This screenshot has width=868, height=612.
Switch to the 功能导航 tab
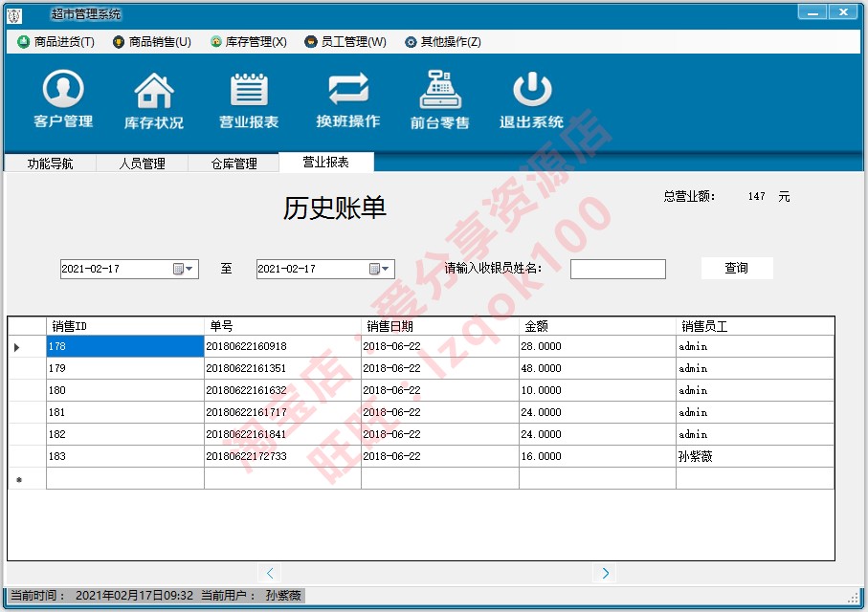(x=51, y=164)
